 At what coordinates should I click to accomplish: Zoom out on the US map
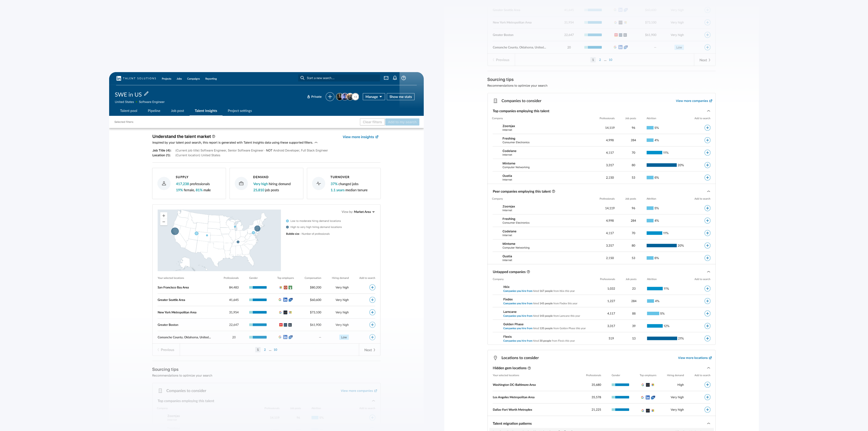click(x=164, y=222)
